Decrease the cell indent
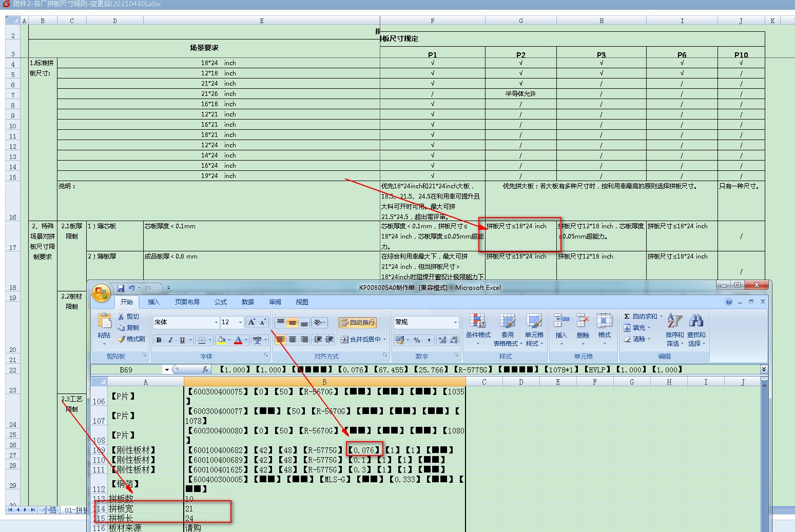Image resolution: width=795 pixels, height=532 pixels. [318, 340]
